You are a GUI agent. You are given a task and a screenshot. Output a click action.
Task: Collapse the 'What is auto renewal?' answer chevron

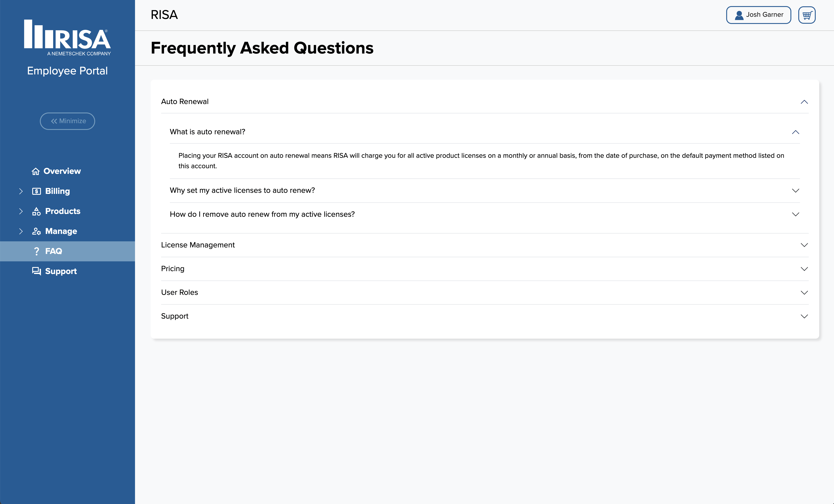pos(795,132)
